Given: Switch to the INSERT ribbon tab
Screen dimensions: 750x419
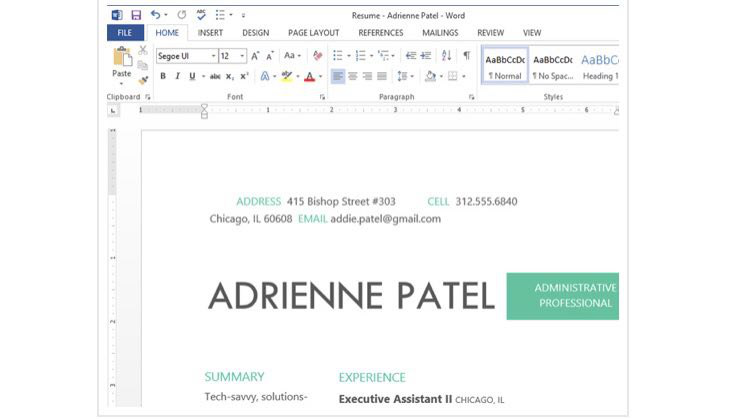Looking at the screenshot, I should pyautogui.click(x=210, y=33).
